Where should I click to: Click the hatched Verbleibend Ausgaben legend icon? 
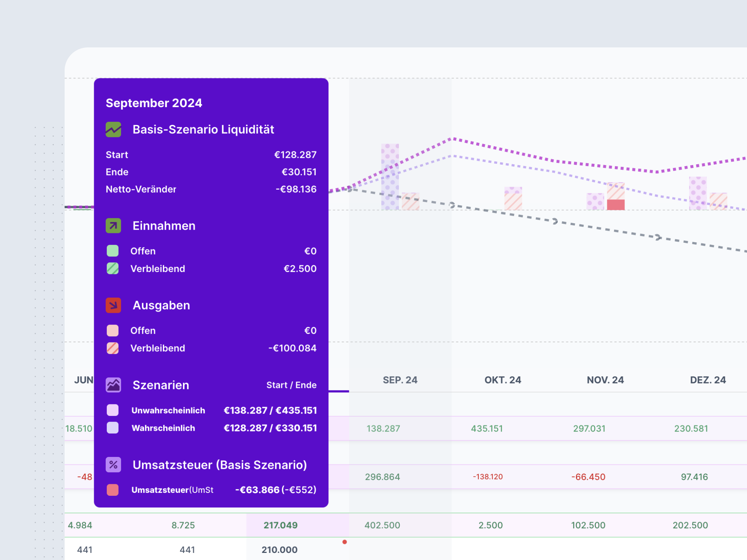tap(113, 348)
